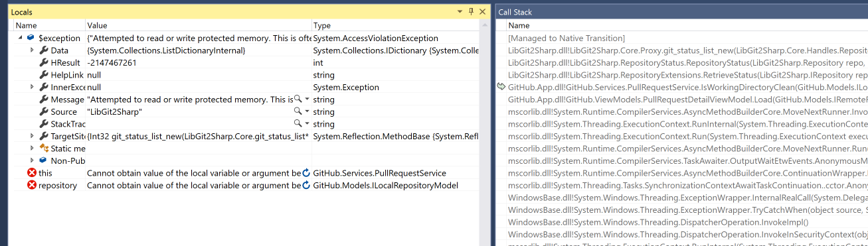Select the PullRequestDetailViewModel.Load call stack frame

click(687, 99)
